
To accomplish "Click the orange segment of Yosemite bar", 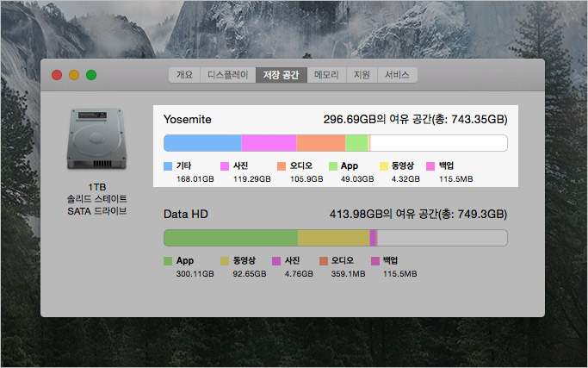I will tap(321, 143).
